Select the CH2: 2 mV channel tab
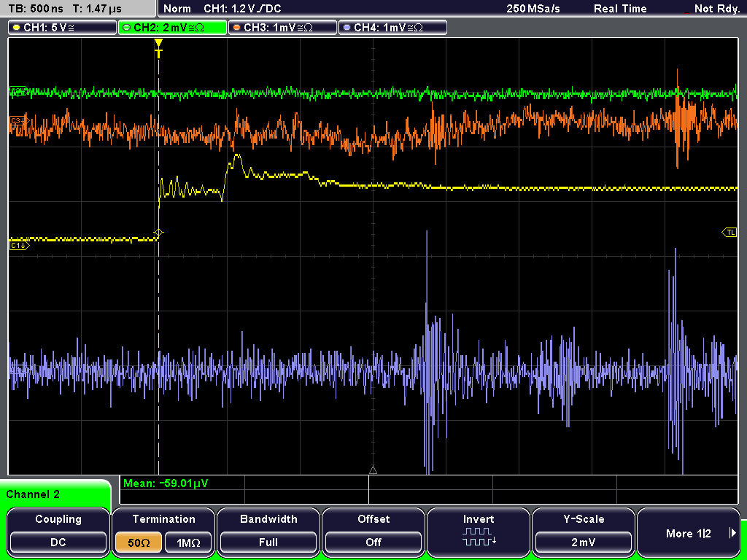 (x=172, y=27)
